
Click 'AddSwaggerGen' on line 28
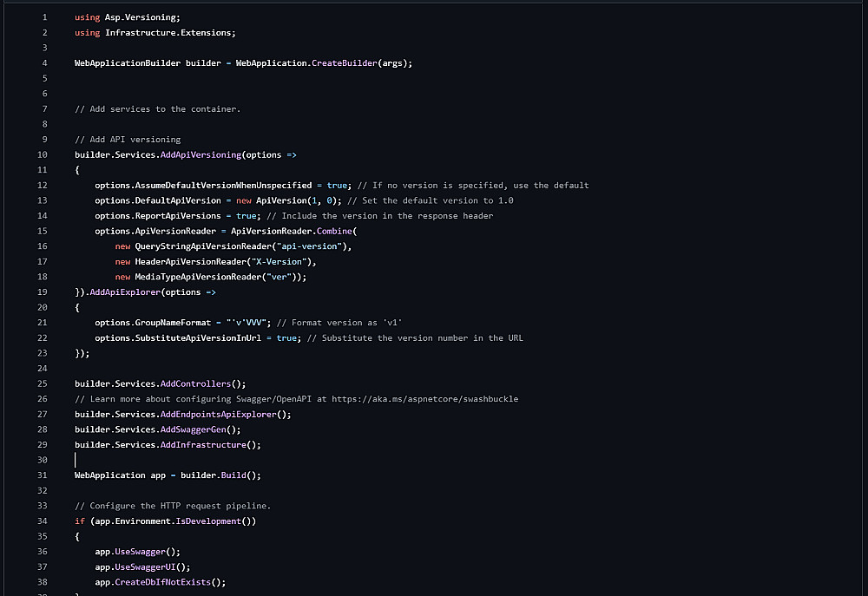click(194, 429)
